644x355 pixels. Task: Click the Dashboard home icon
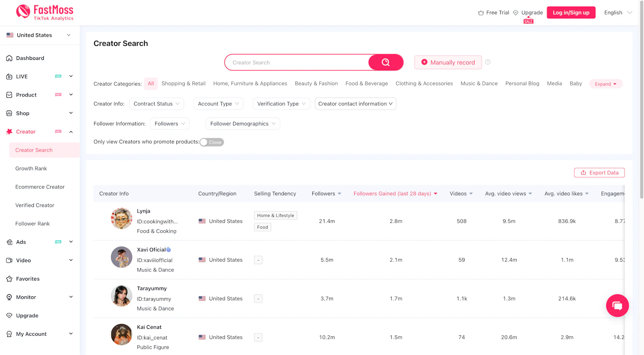tap(9, 58)
